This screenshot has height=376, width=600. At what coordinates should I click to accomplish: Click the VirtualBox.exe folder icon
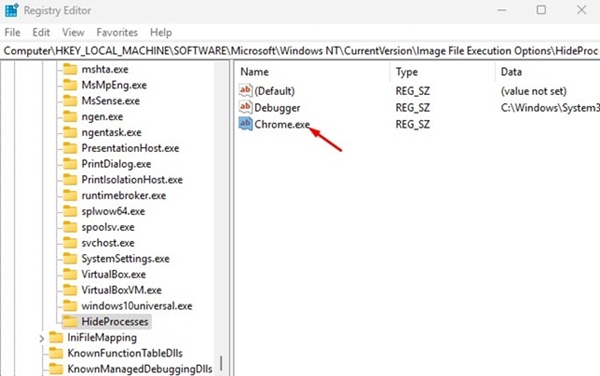(70, 274)
